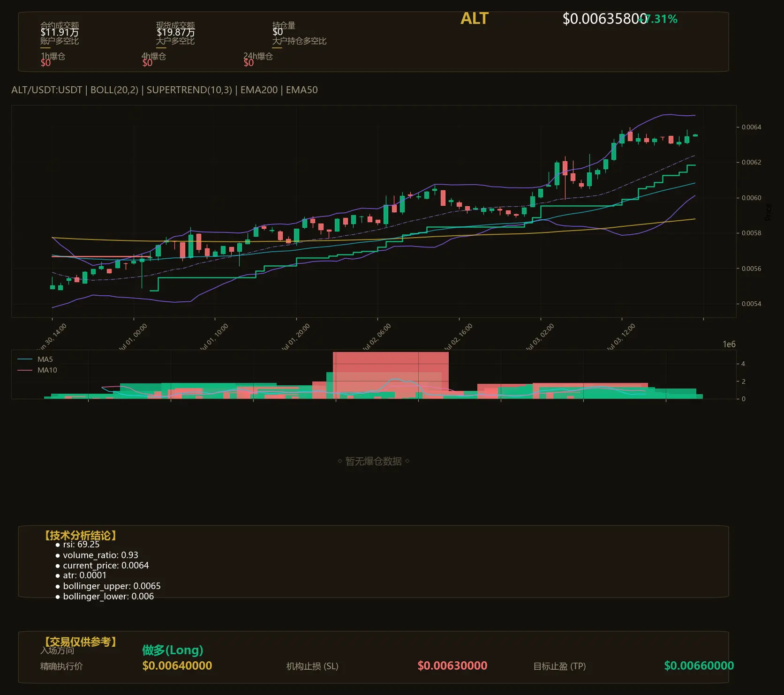Click the $0.00640000 execution price

pos(177,666)
